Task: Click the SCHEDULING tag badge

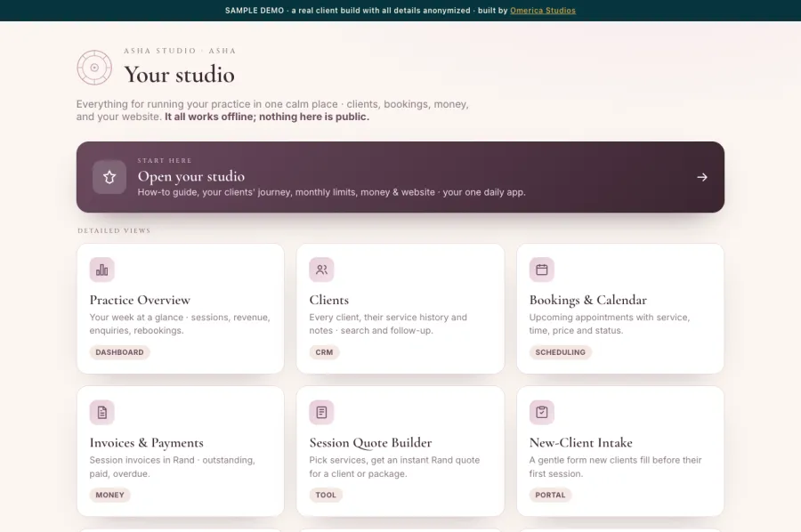Action: click(x=561, y=352)
